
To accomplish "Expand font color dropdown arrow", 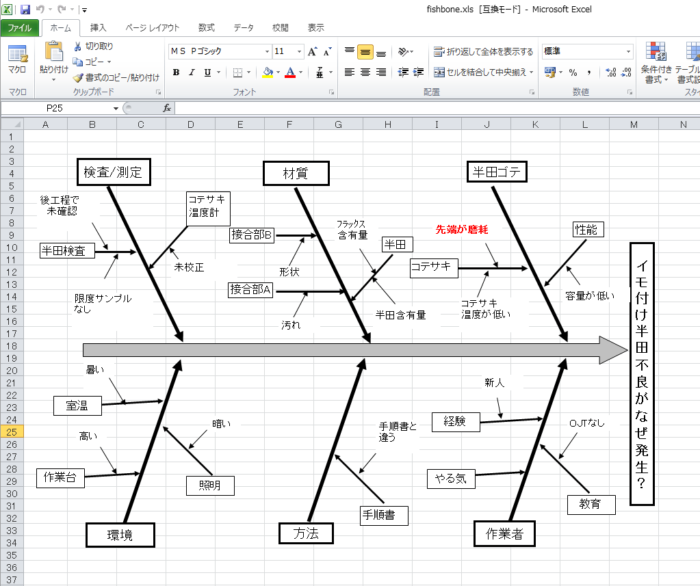I will coord(301,72).
